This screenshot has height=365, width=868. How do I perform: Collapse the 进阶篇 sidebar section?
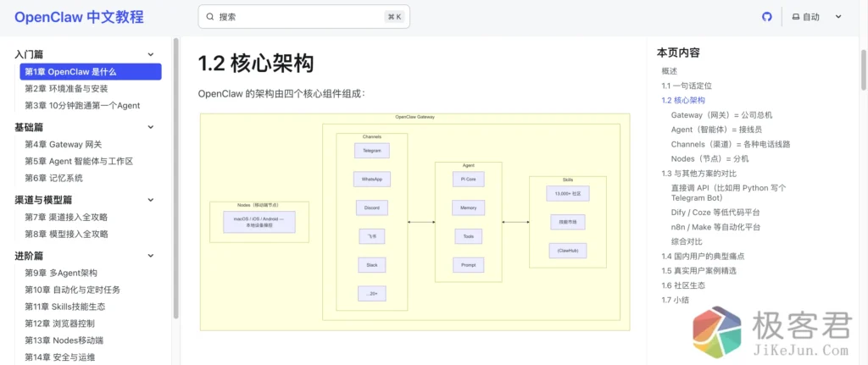[x=151, y=256]
